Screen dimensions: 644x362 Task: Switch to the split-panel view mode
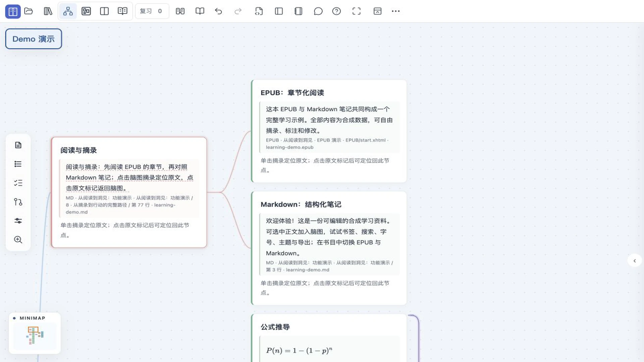tap(104, 11)
